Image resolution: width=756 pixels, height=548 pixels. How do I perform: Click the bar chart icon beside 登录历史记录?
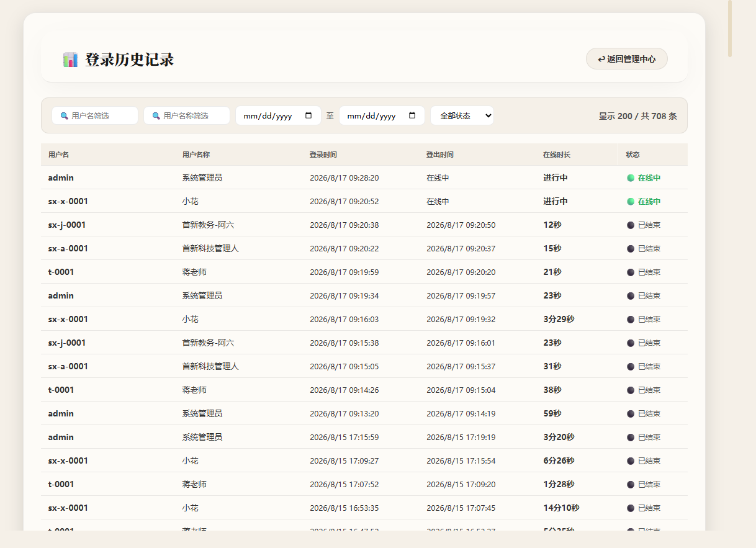coord(70,60)
